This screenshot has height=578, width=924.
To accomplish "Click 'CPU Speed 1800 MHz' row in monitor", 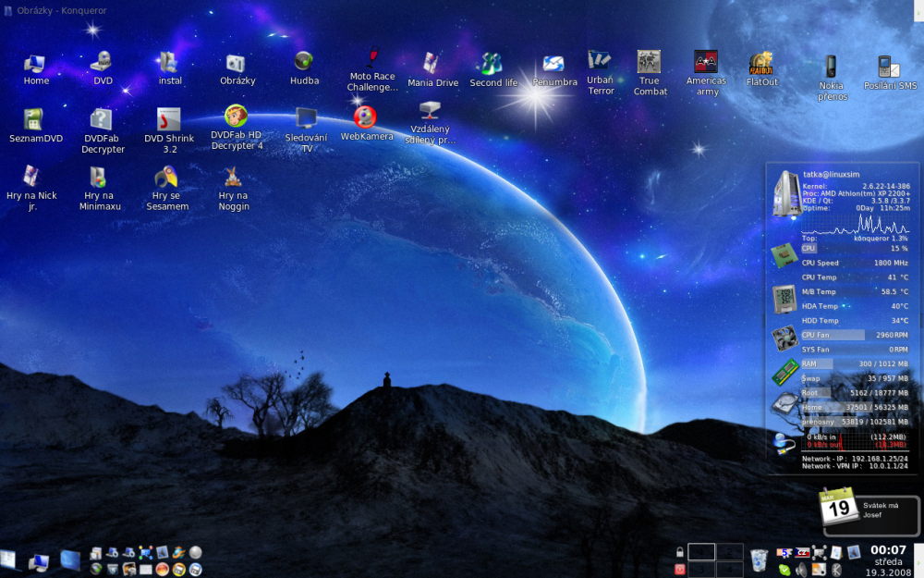I will (855, 263).
